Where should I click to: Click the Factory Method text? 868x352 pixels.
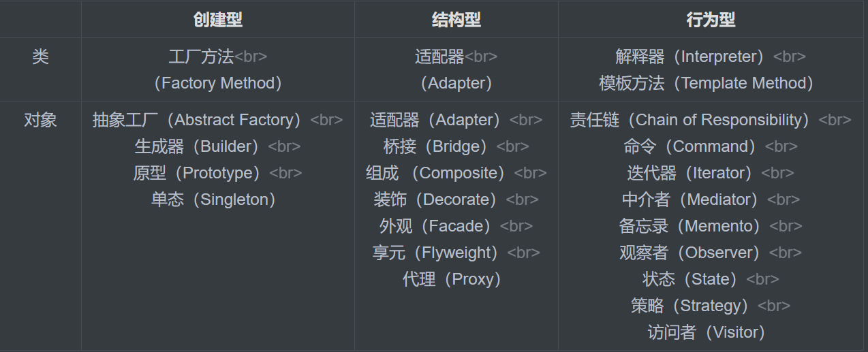[x=218, y=83]
